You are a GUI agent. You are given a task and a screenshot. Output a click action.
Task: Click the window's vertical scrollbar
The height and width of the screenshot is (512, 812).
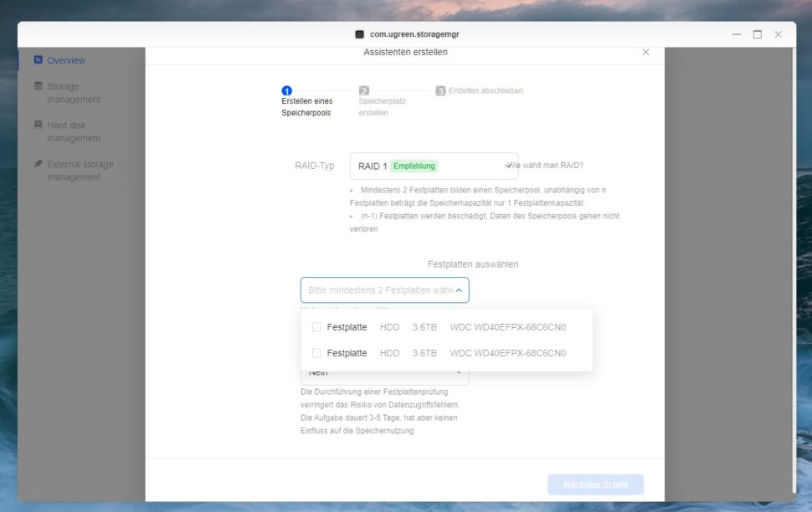point(794,269)
